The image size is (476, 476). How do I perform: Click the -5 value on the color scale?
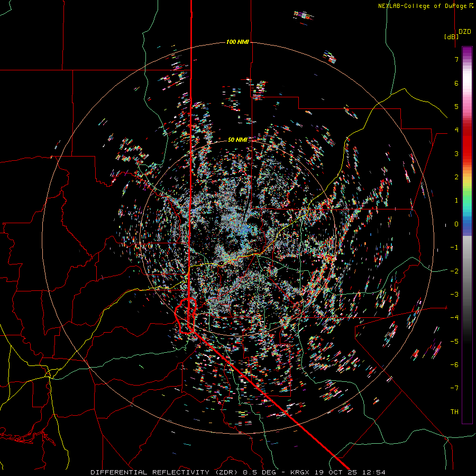454,342
